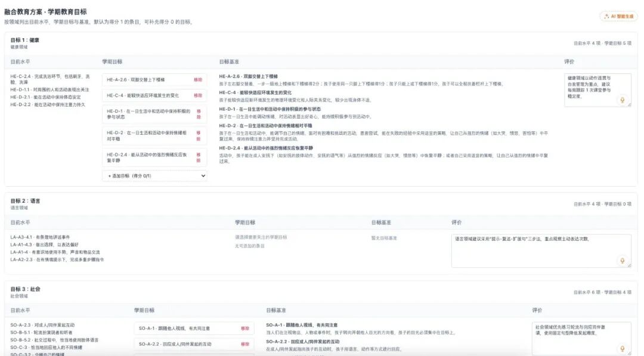The height and width of the screenshot is (356, 644).
Task: Remove SO-A-1 跟随他人视线 goal
Action: 245,328
